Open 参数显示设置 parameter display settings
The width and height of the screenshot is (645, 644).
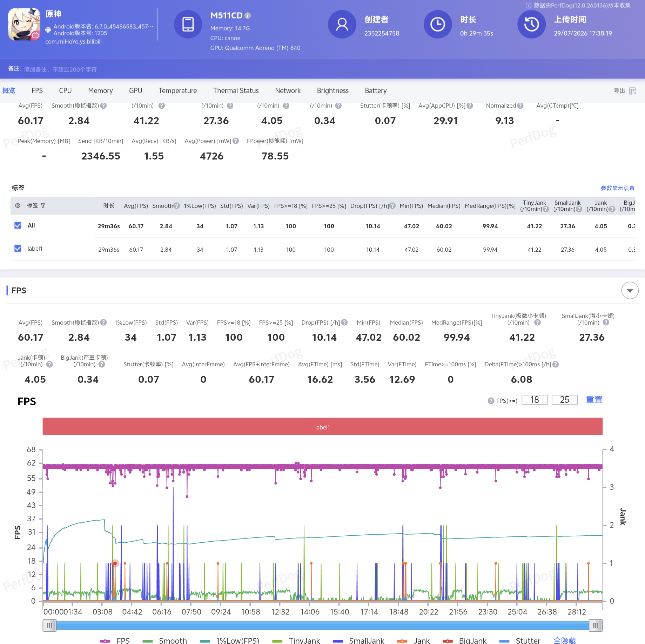click(618, 188)
